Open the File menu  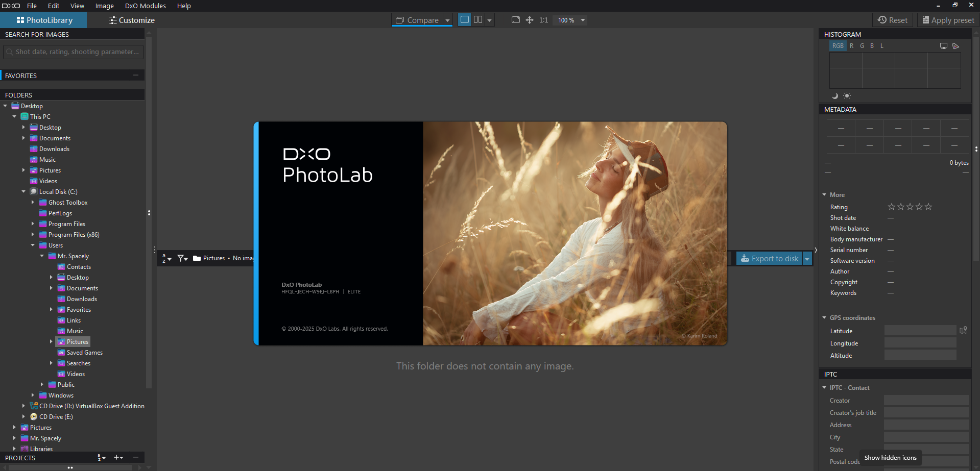click(x=32, y=6)
